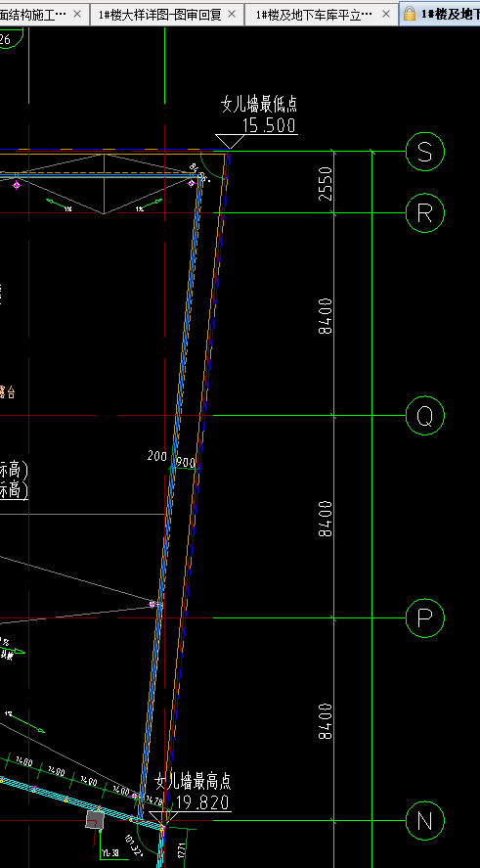Switch to the 1#楼及地下车库平立 tab
Image resolution: width=480 pixels, height=868 pixels.
click(x=321, y=14)
